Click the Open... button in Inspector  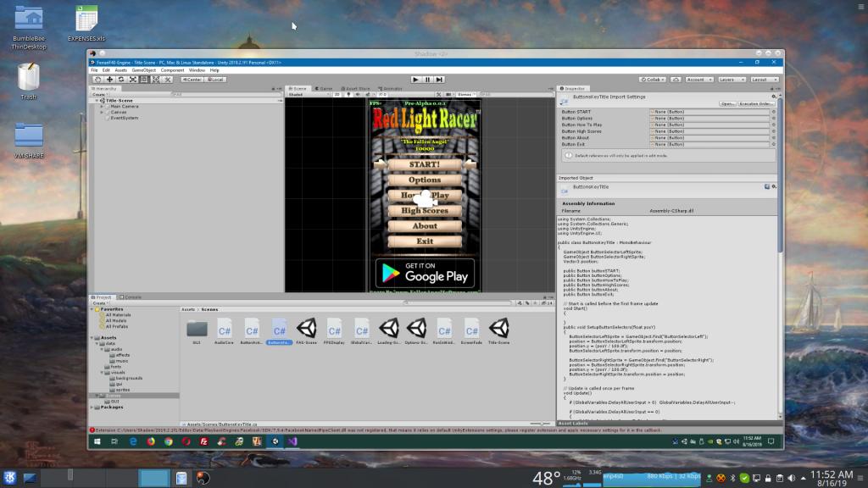(x=726, y=103)
